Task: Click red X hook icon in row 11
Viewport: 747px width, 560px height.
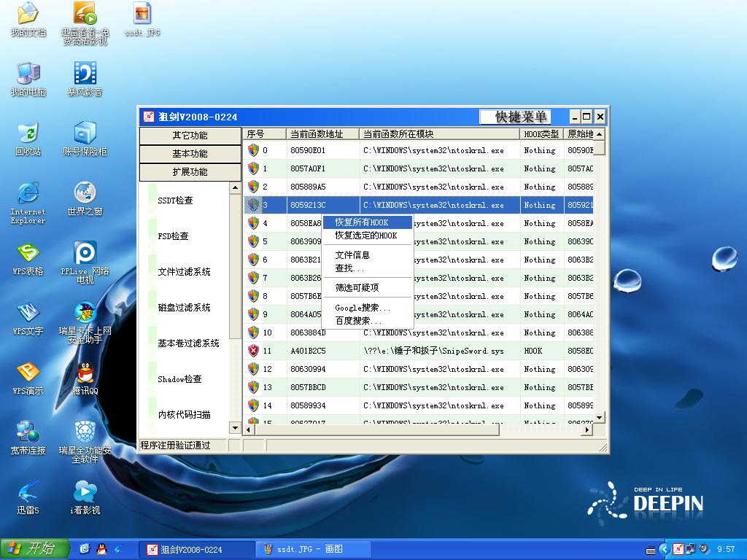Action: tap(253, 351)
